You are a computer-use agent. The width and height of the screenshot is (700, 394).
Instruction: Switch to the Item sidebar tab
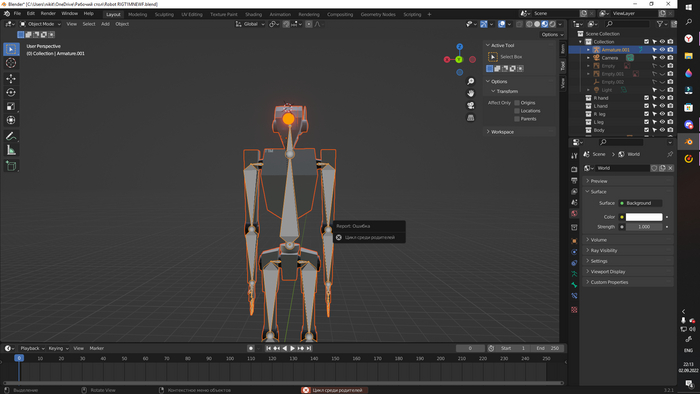[x=563, y=49]
